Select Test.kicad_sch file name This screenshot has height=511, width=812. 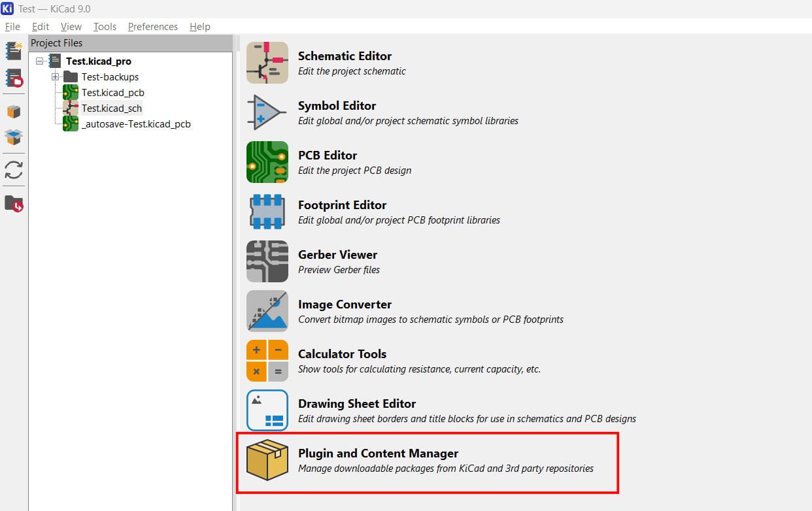pos(111,108)
